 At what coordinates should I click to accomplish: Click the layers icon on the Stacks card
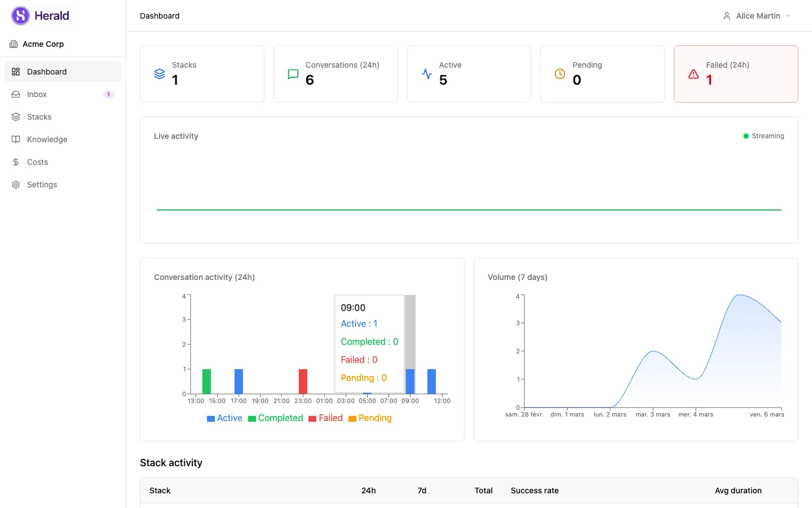159,73
